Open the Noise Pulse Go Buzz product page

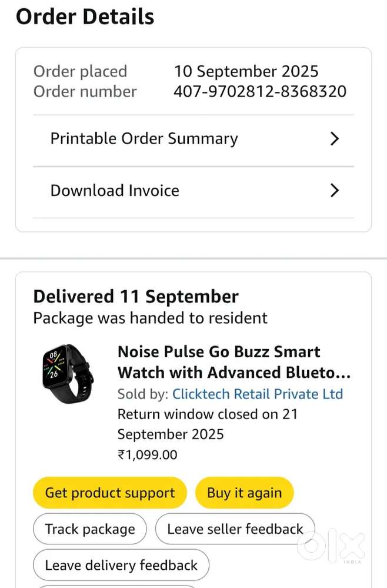219,361
